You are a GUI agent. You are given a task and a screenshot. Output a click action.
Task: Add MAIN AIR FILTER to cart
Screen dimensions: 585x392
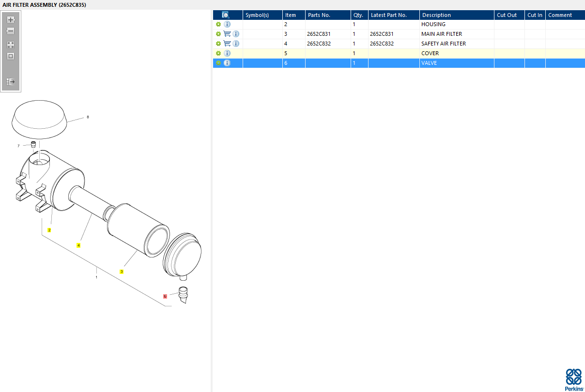tap(227, 34)
